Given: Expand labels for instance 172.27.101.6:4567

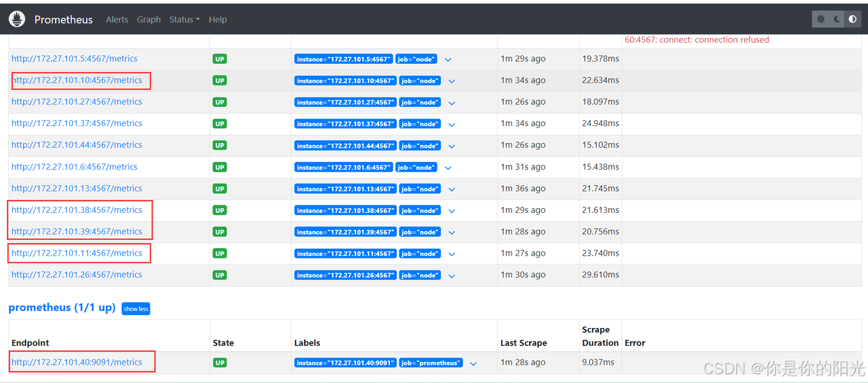Looking at the screenshot, I should click(x=448, y=168).
